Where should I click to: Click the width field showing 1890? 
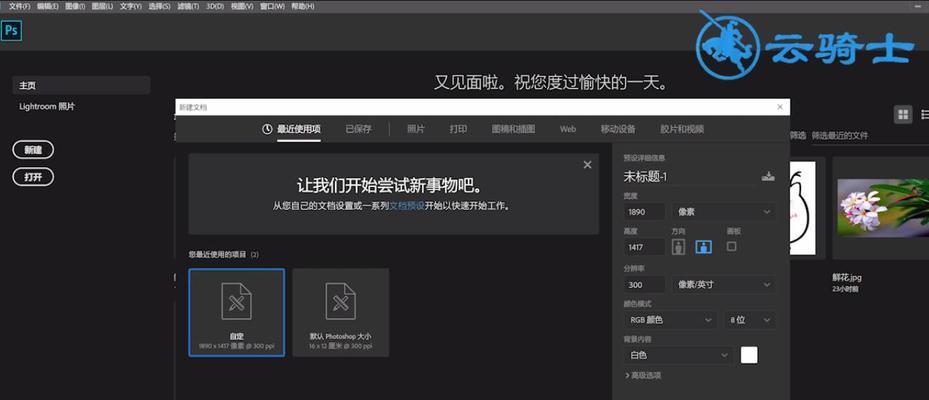click(x=644, y=212)
